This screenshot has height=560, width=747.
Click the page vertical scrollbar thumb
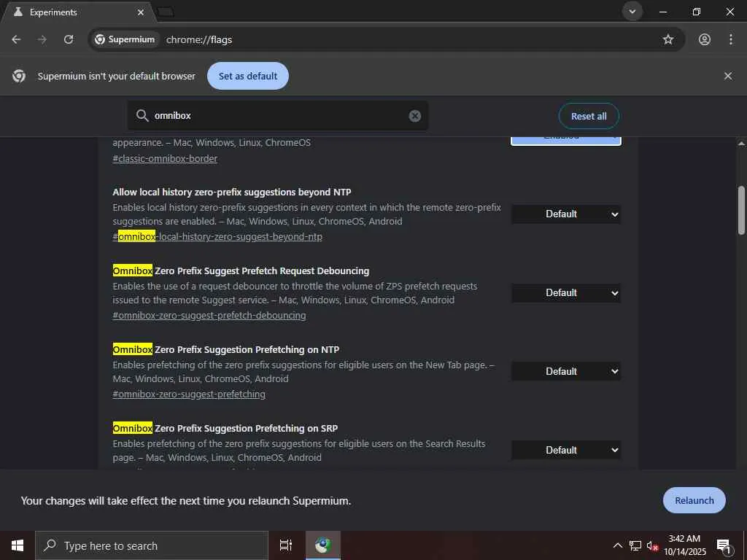pos(741,211)
